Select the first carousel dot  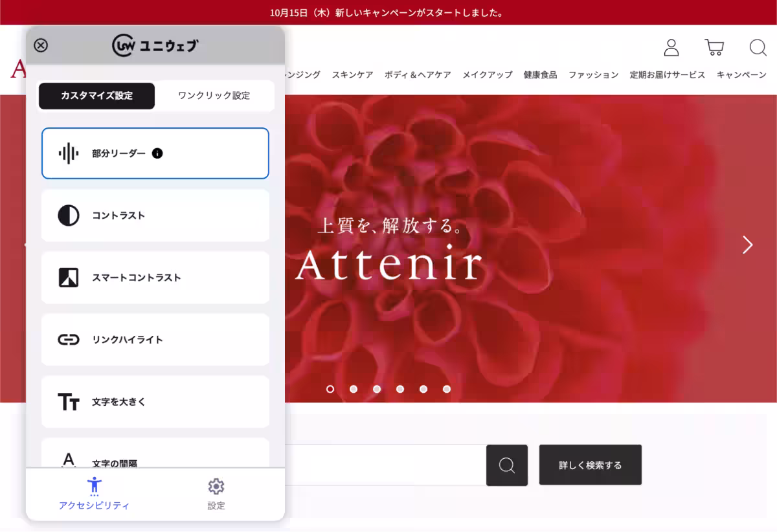pyautogui.click(x=330, y=389)
